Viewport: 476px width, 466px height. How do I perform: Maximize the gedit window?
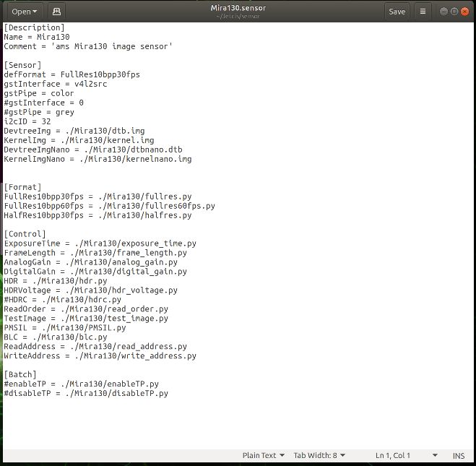point(454,12)
